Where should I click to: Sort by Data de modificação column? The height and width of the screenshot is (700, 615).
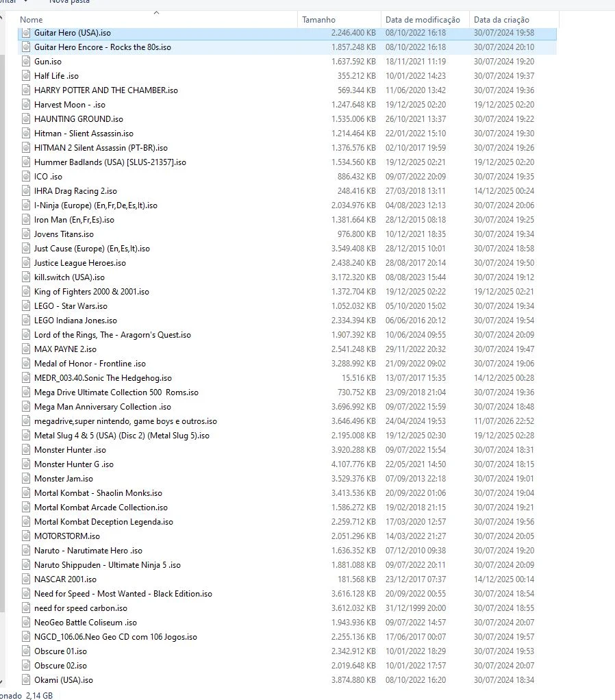tap(423, 20)
